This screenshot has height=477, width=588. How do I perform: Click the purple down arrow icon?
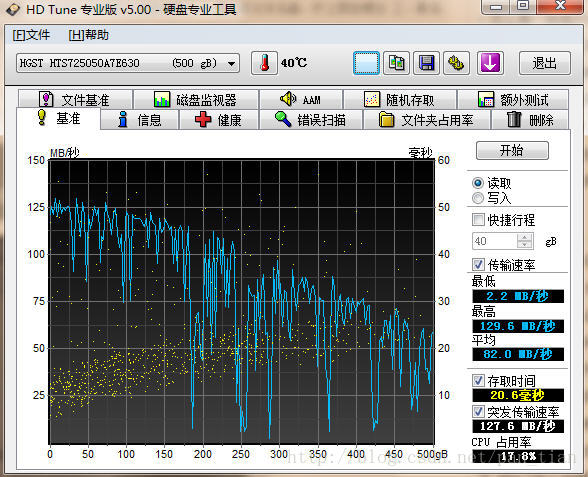(490, 63)
